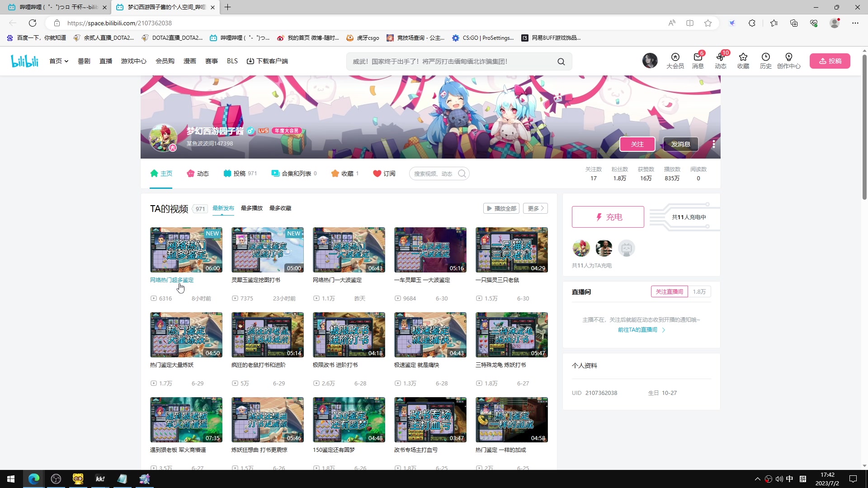Toggle 关注直播间 follow button

(x=669, y=291)
